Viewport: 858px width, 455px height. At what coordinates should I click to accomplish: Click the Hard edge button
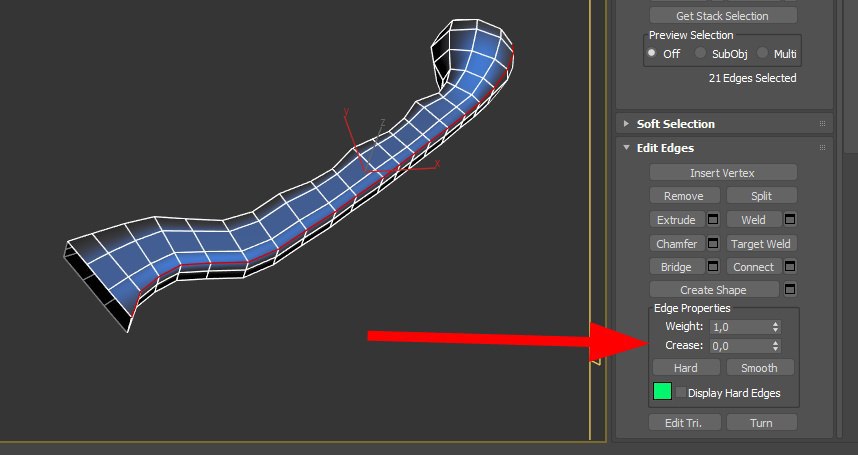686,368
